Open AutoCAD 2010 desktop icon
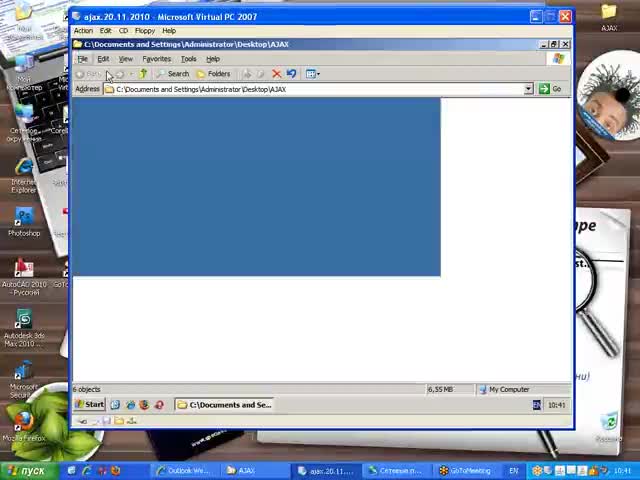Viewport: 640px width, 480px height. (x=24, y=273)
